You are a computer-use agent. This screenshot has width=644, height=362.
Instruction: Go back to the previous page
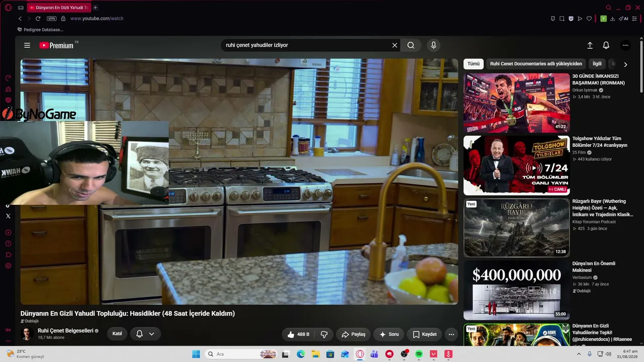pyautogui.click(x=20, y=19)
